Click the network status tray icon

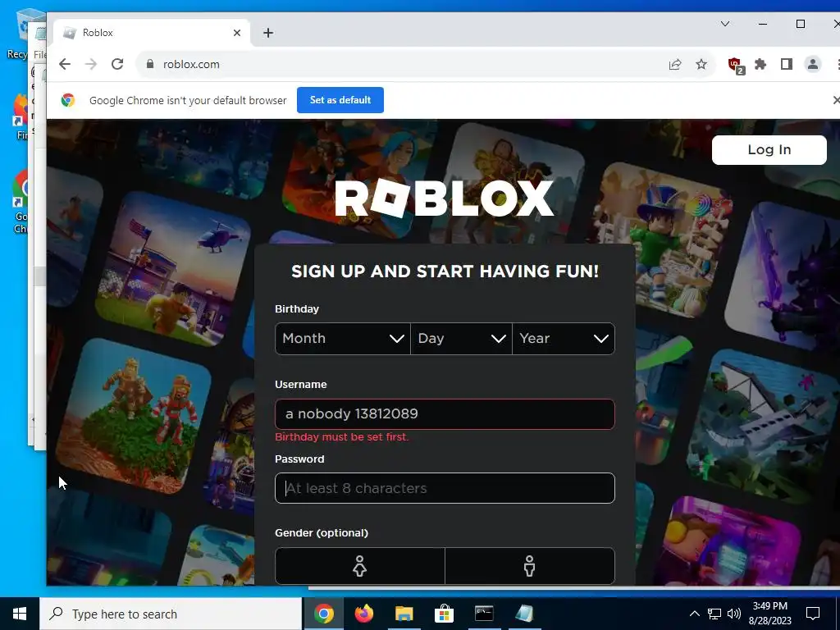tap(714, 614)
